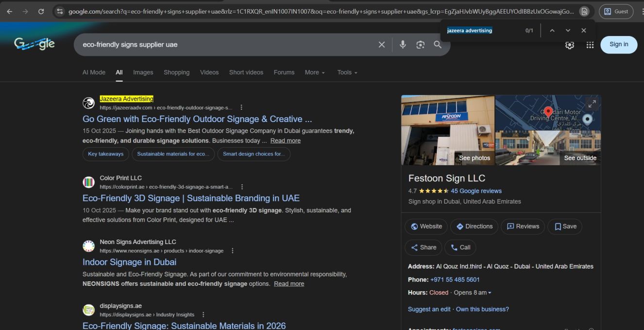Open Festoon Sign Directions
This screenshot has height=330, width=644.
click(x=474, y=226)
